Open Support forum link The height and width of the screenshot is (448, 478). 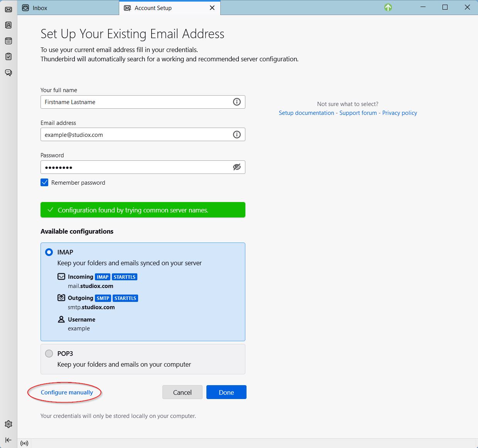pyautogui.click(x=358, y=113)
